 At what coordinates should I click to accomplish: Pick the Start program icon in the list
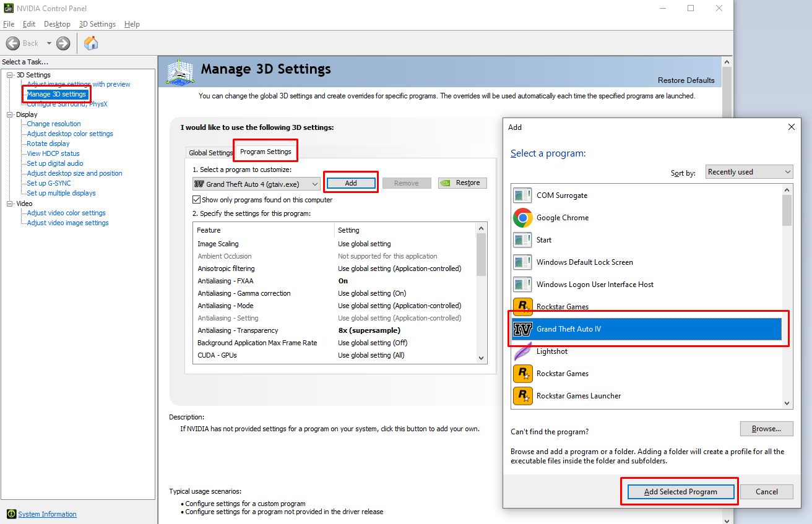[x=522, y=240]
